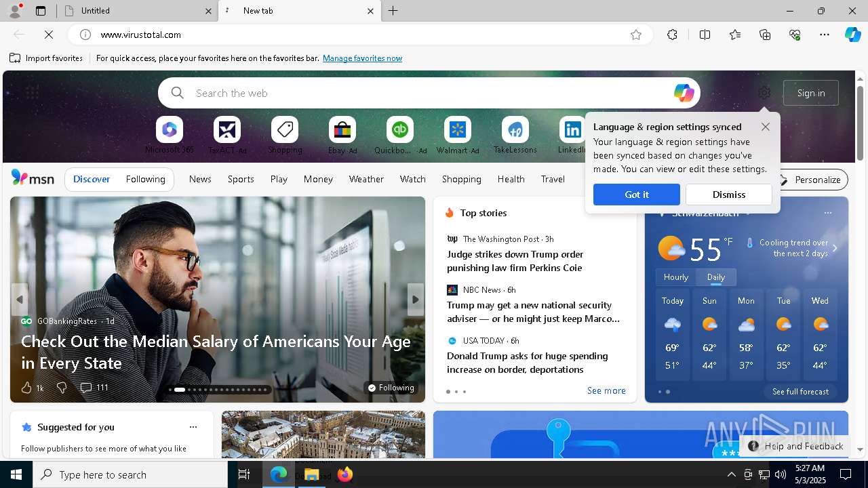Dismiss the language settings notice
This screenshot has height=488, width=868.
(729, 195)
